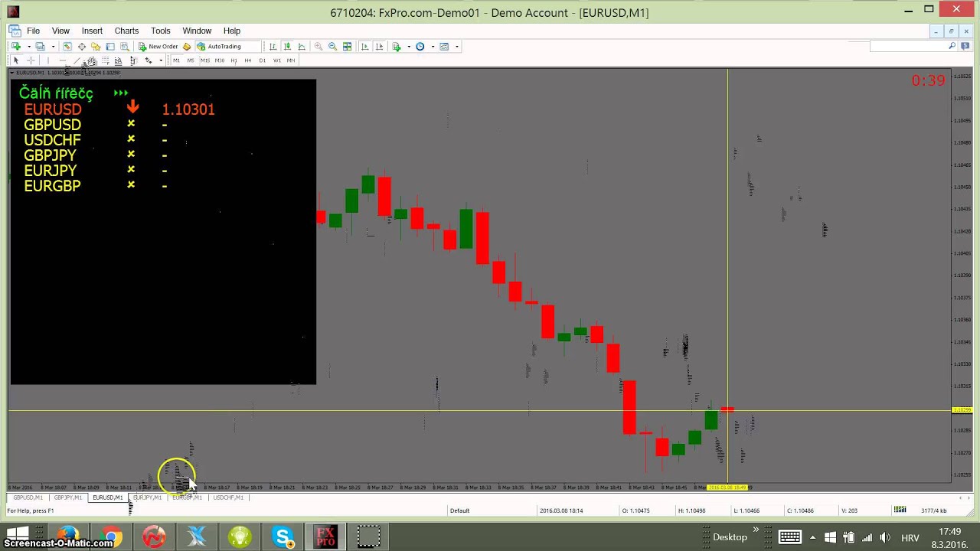Viewport: 980px width, 551px height.
Task: Set timeframe to MN
Action: pyautogui.click(x=291, y=60)
